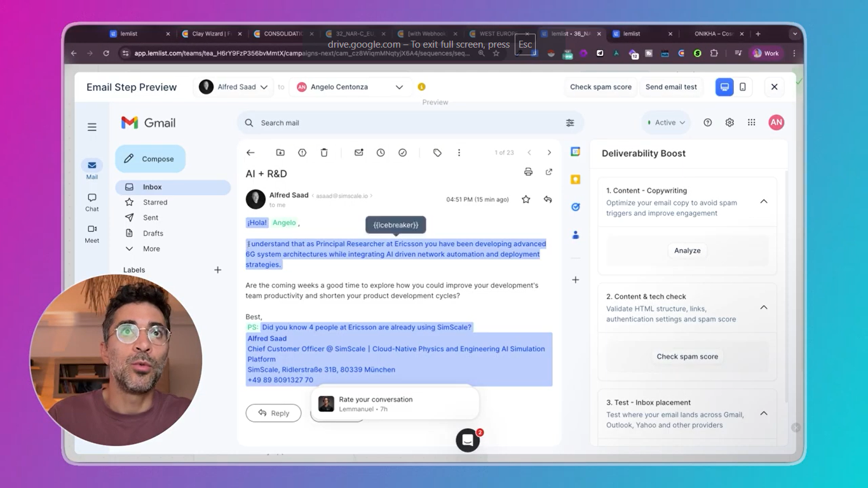The height and width of the screenshot is (488, 868).
Task: Go to the newer email arrow
Action: 529,152
